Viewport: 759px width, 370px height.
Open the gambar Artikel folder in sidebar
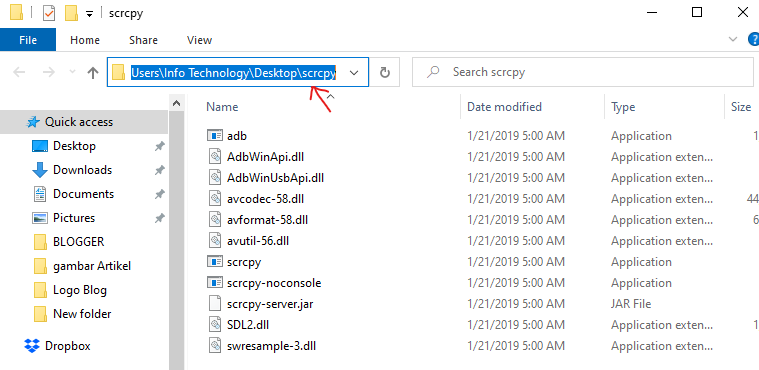point(92,266)
